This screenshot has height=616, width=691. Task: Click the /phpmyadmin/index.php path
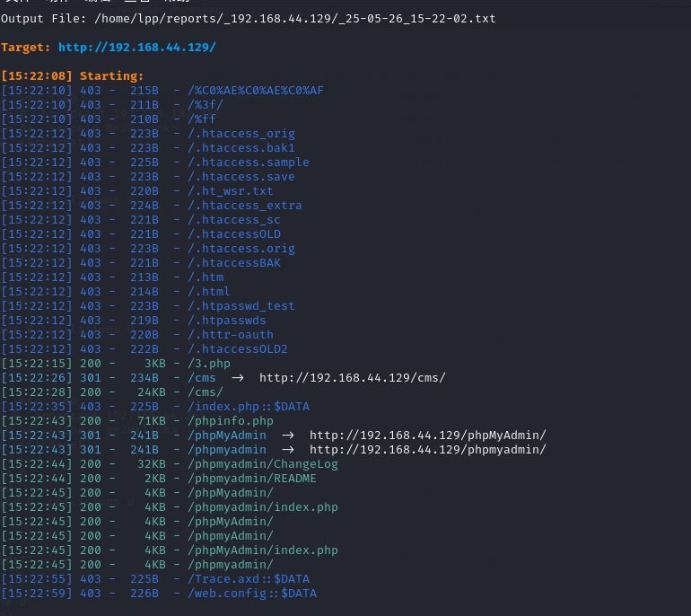[x=262, y=507]
